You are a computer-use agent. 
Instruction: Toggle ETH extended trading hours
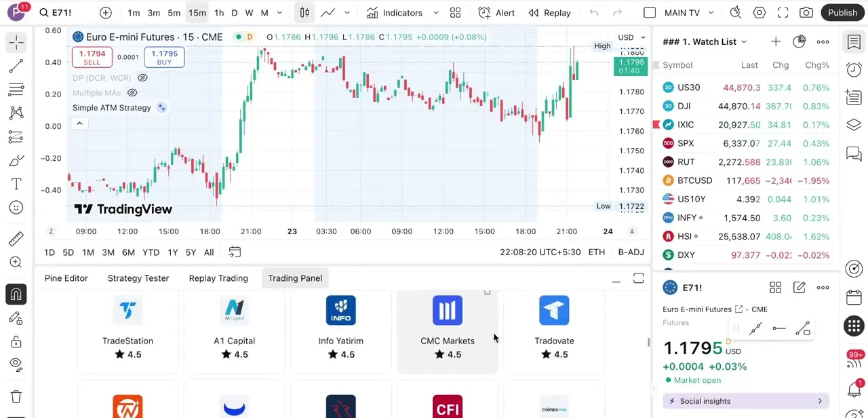596,252
